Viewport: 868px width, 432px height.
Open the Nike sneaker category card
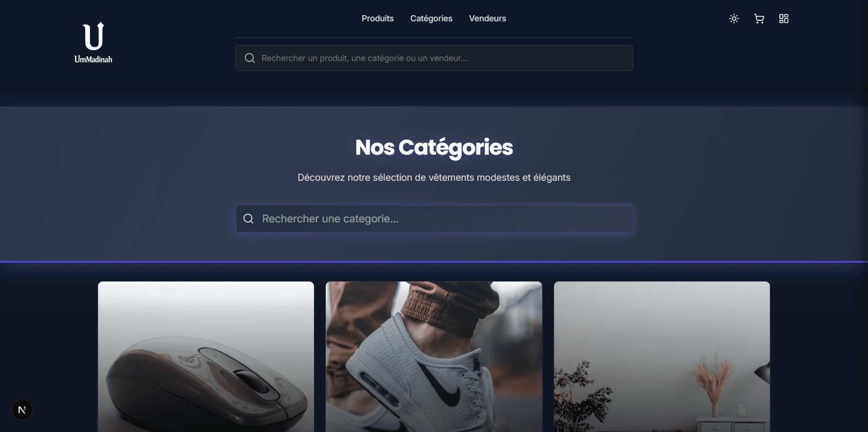(434, 357)
